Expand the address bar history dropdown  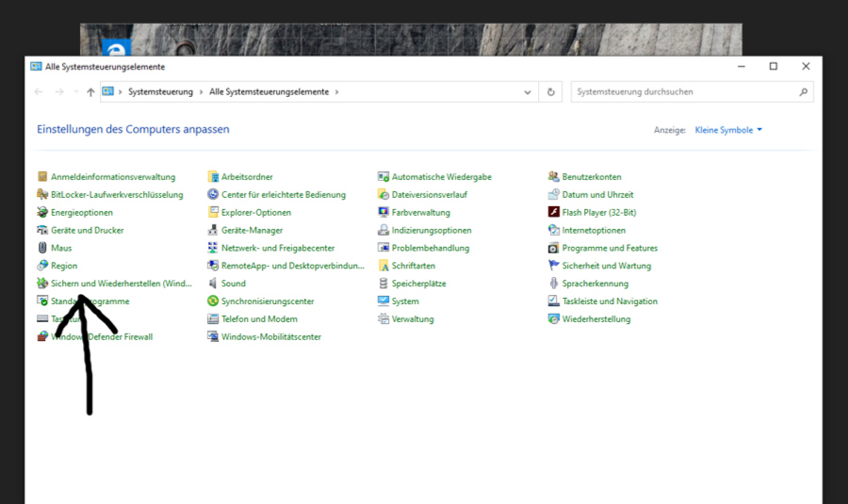[x=528, y=92]
